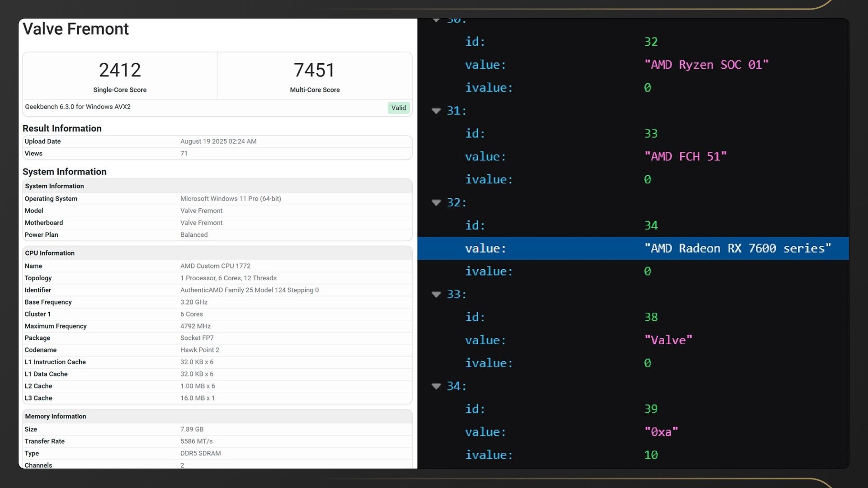This screenshot has height=488, width=868.
Task: Click the ivalue 10 number
Action: (651, 455)
